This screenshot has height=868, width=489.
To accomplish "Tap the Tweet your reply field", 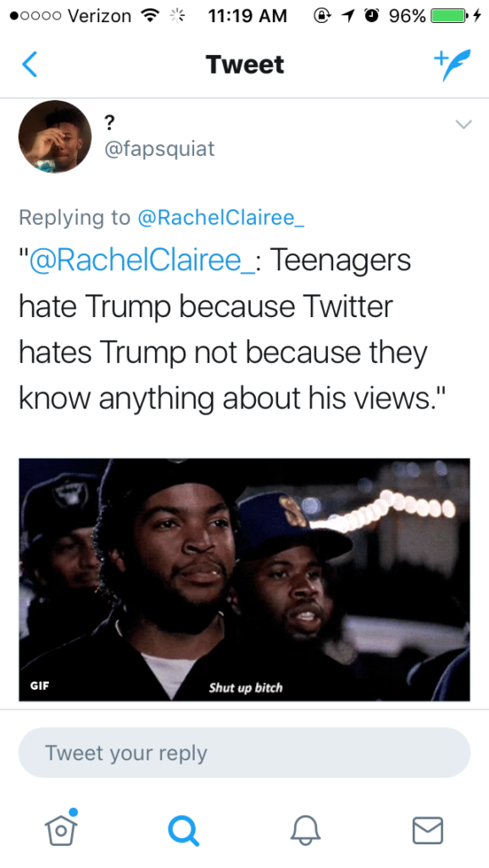I will click(x=244, y=753).
